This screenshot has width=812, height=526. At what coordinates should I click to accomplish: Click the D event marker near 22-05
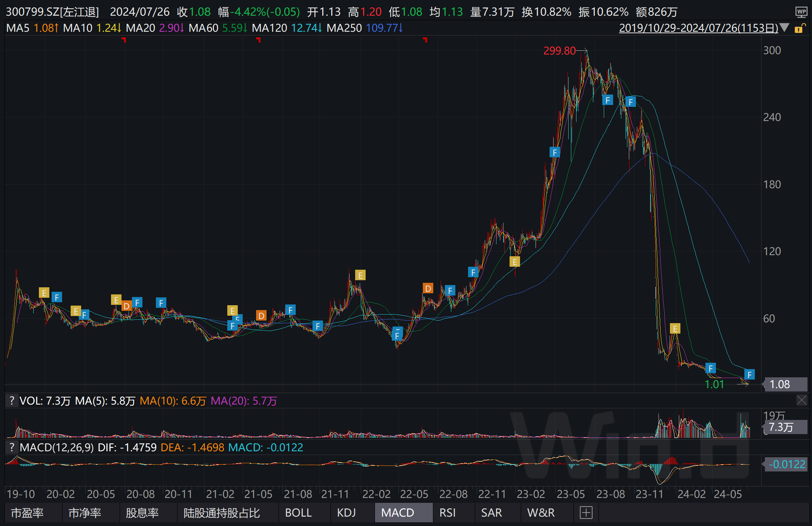428,288
